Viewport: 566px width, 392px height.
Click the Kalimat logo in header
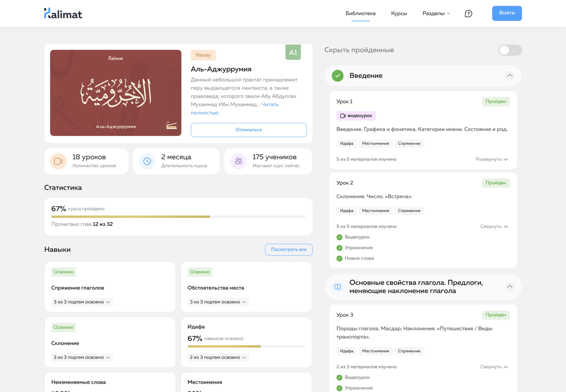pyautogui.click(x=63, y=13)
